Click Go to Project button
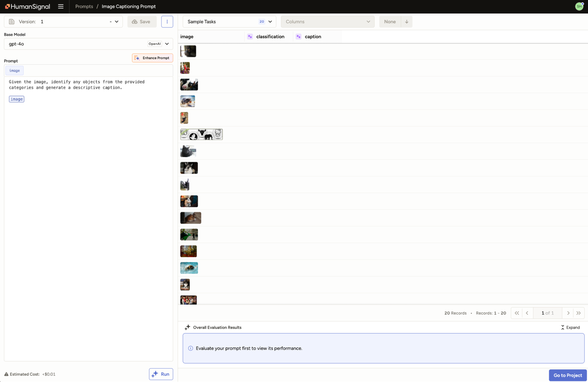This screenshot has width=588, height=382. point(567,375)
